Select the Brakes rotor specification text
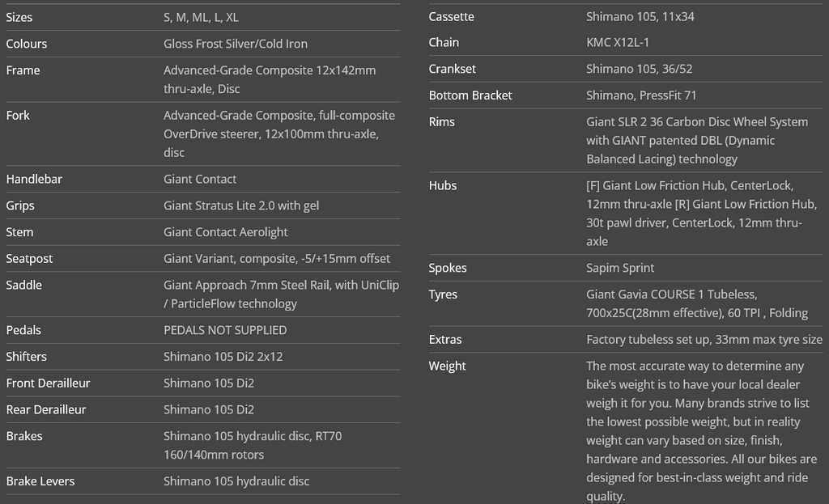The width and height of the screenshot is (829, 504). [x=253, y=446]
